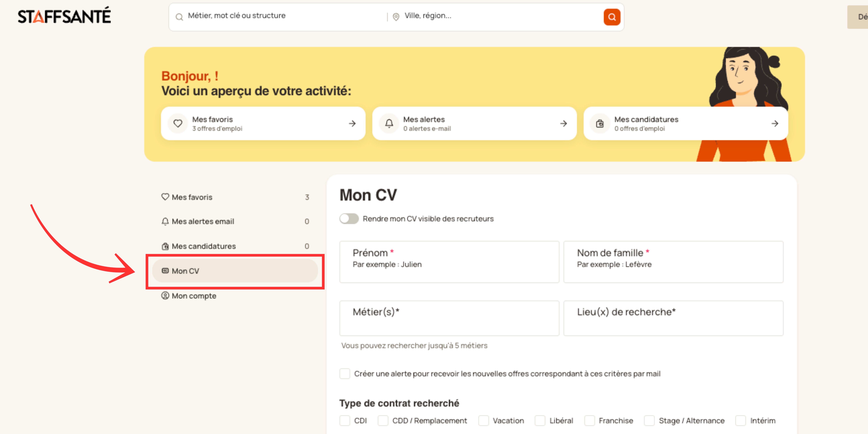The width and height of the screenshot is (868, 434).
Task: Check the Franchise contract checkbox
Action: [x=589, y=421]
